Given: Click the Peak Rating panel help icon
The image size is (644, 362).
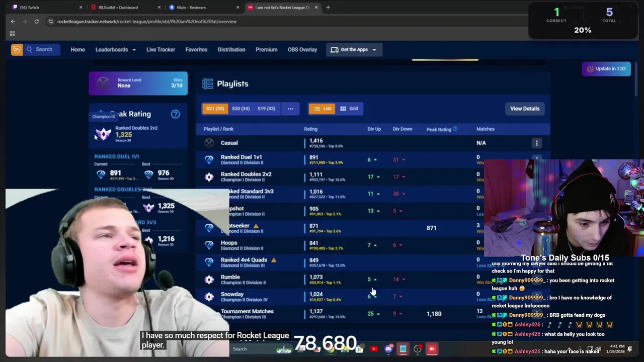Looking at the screenshot, I should (x=175, y=114).
